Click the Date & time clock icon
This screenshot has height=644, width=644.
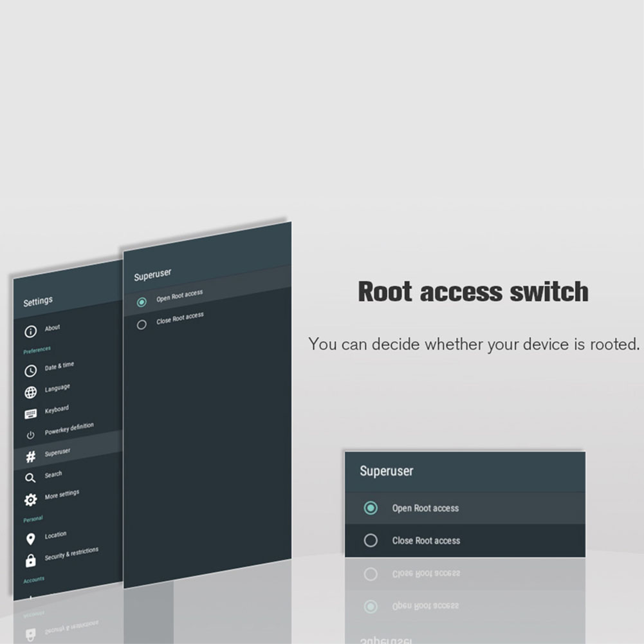click(x=30, y=371)
